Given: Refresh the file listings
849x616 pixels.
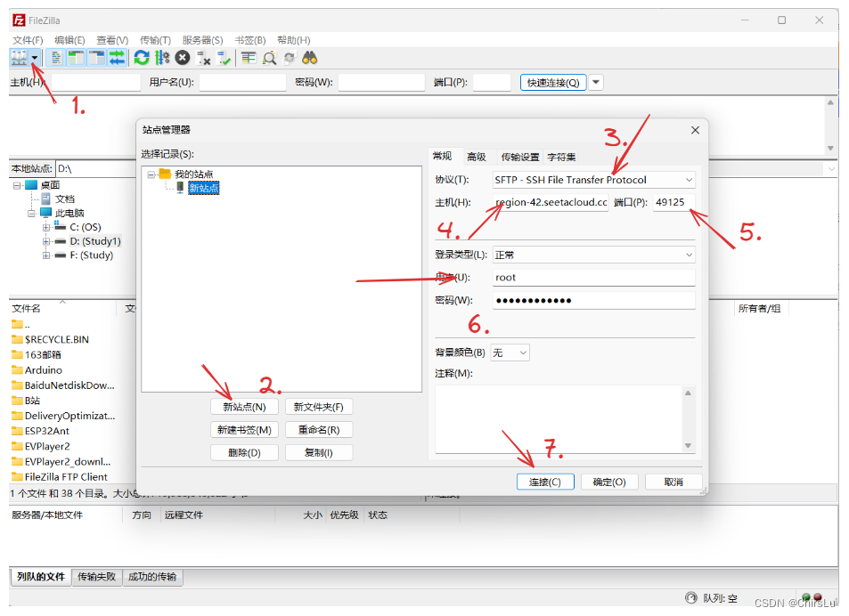Looking at the screenshot, I should 142,58.
